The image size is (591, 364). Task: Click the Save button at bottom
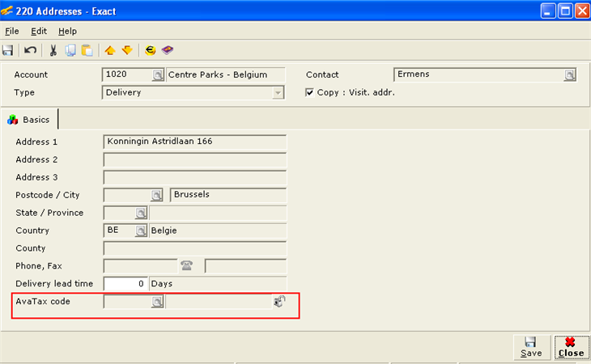point(531,348)
